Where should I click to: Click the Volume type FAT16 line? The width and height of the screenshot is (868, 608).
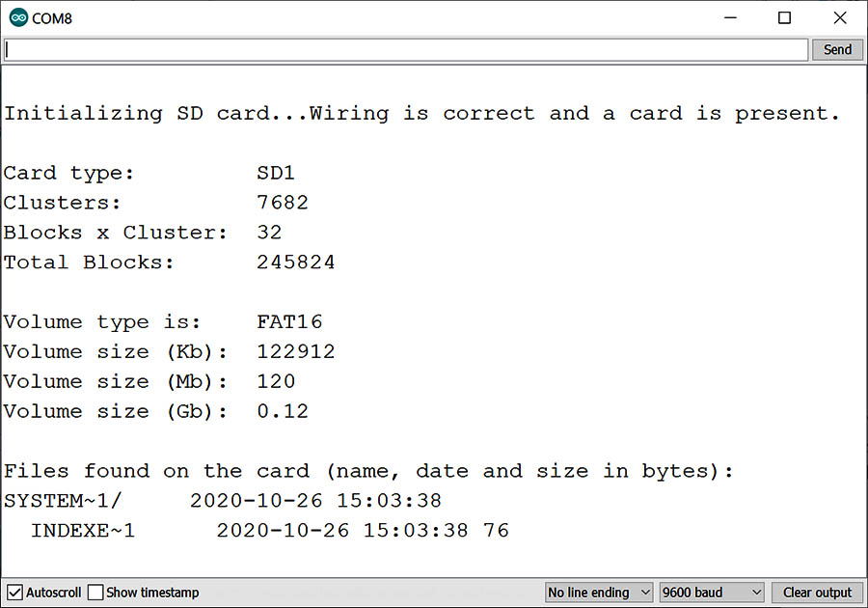(x=163, y=322)
